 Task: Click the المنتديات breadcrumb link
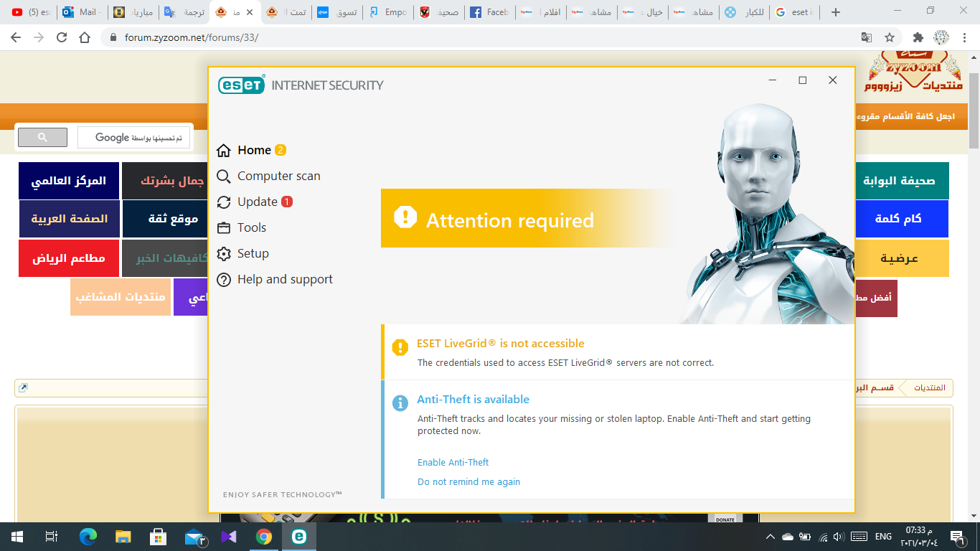coord(929,387)
